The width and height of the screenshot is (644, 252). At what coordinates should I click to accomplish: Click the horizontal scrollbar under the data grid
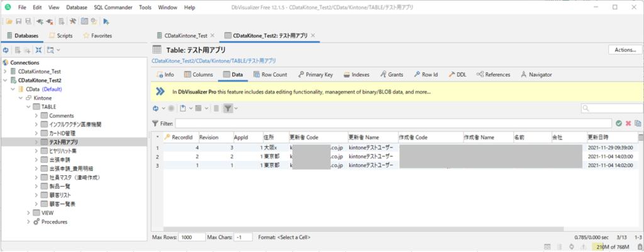(x=364, y=229)
